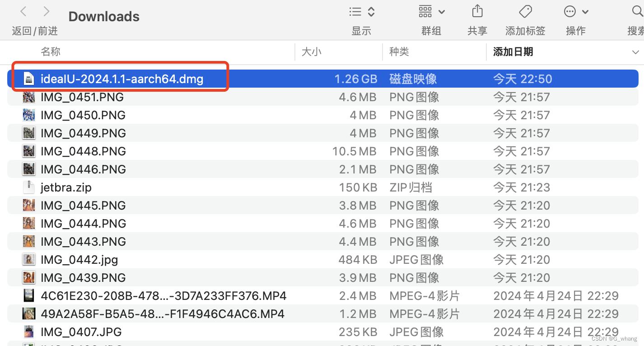The height and width of the screenshot is (346, 644).
Task: Click video icon of 49A2A58F MP4 file
Action: click(28, 314)
